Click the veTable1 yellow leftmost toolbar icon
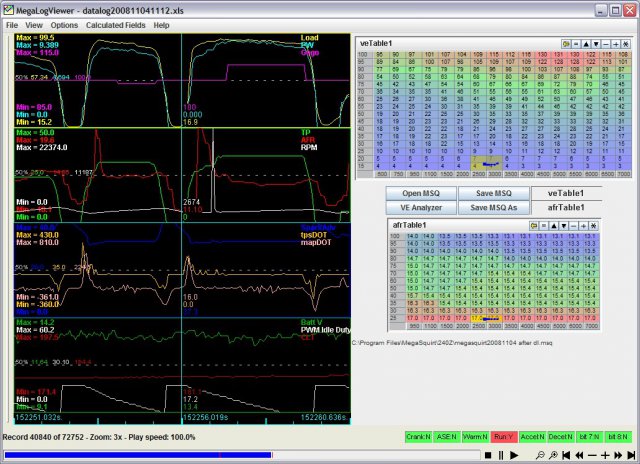This screenshot has height=464, width=640. (x=566, y=45)
